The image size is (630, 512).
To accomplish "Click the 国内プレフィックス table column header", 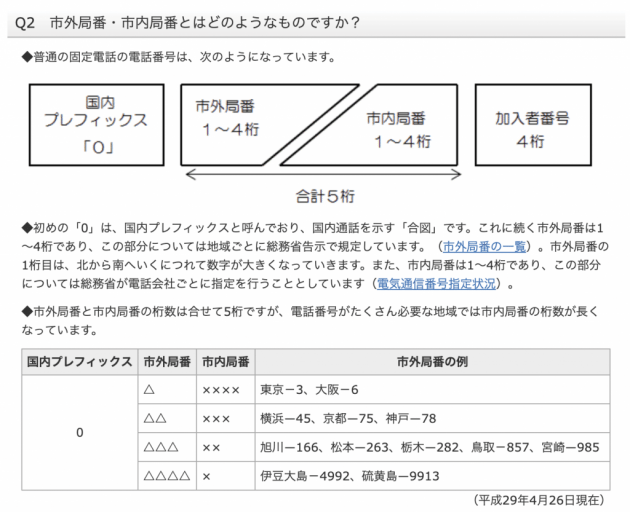I will coord(79,361).
